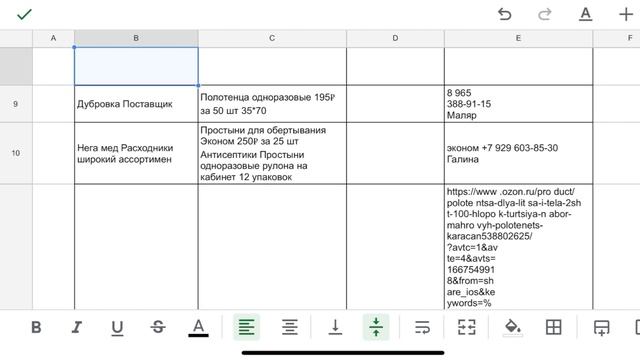Viewport: 640px width, 360px height.
Task: Toggle text wrapping in cell
Action: coord(422,327)
